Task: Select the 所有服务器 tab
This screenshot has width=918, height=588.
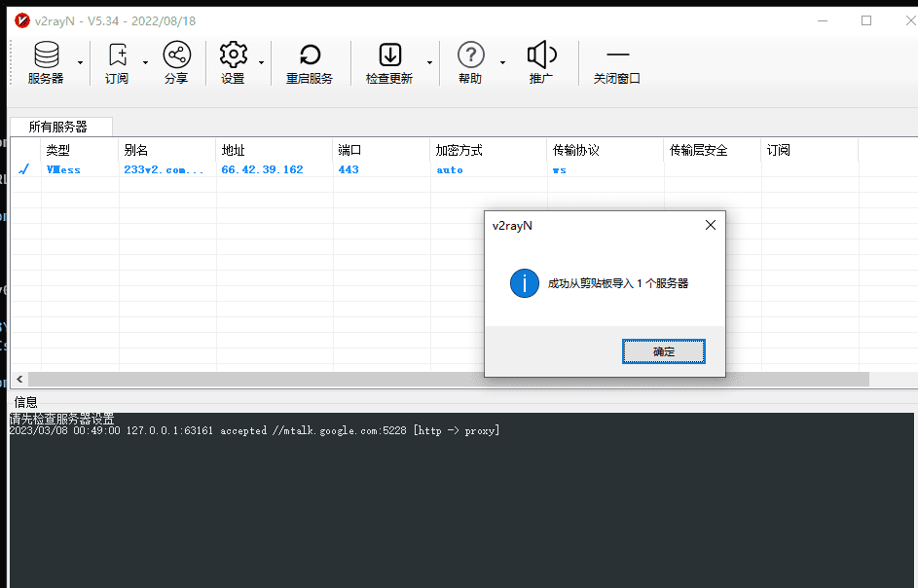Action: [61, 127]
